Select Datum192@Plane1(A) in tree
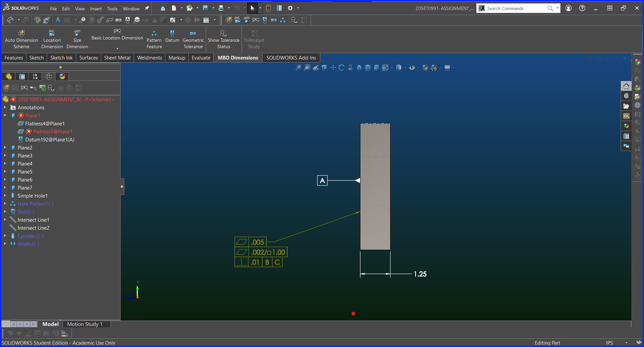 coord(50,140)
